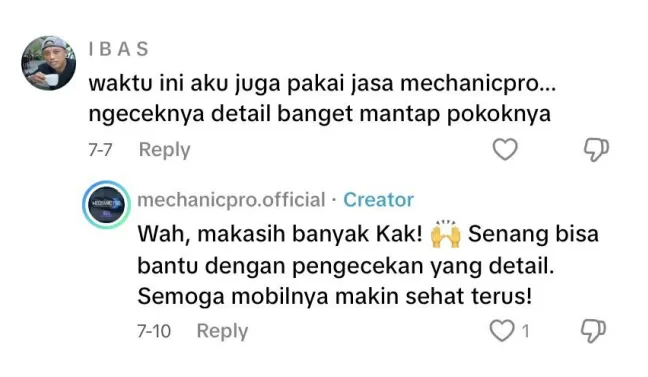This screenshot has height=377, width=648.
Task: Dislike the mechanicpro.official creator reply
Action: pyautogui.click(x=593, y=331)
